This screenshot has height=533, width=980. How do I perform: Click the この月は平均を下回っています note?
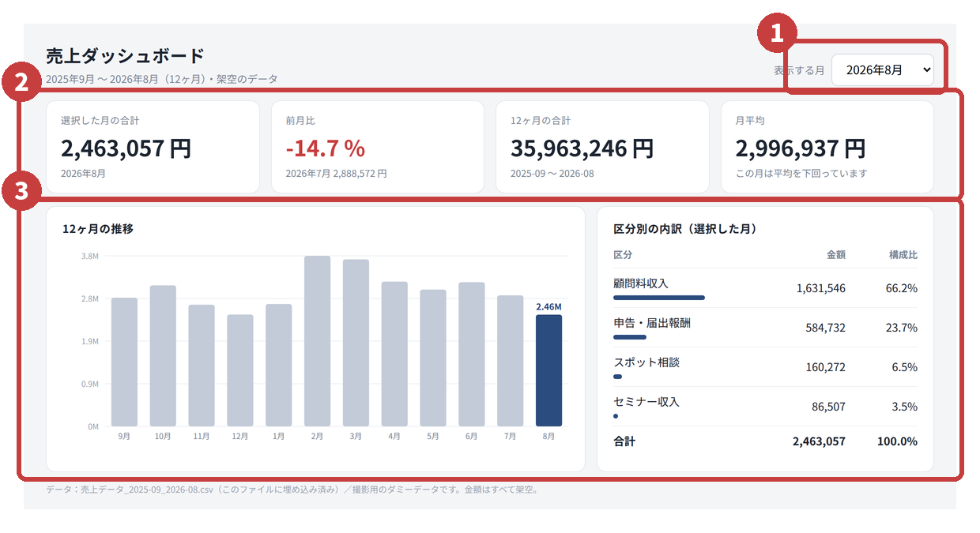[801, 173]
